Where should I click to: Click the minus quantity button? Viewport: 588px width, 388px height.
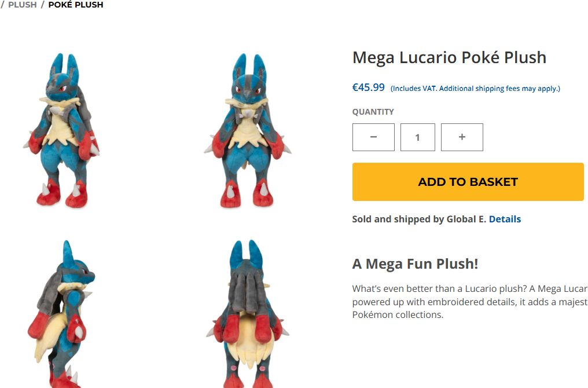click(373, 137)
